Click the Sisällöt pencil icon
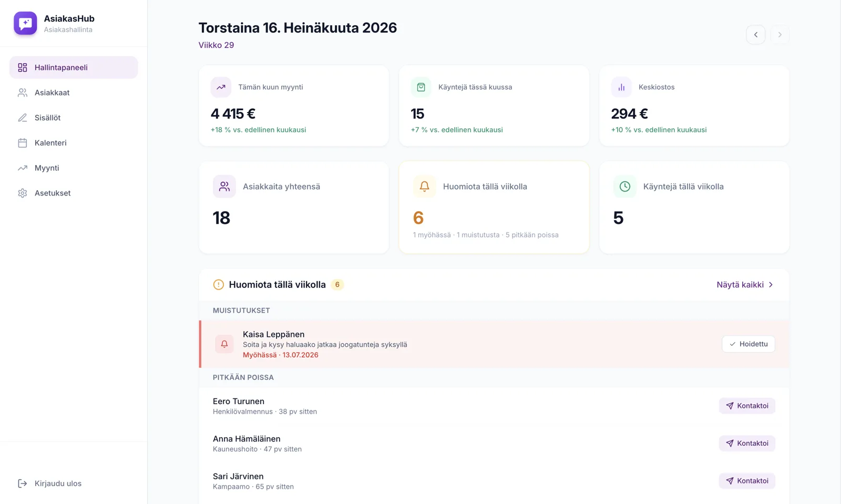841x504 pixels. click(23, 118)
